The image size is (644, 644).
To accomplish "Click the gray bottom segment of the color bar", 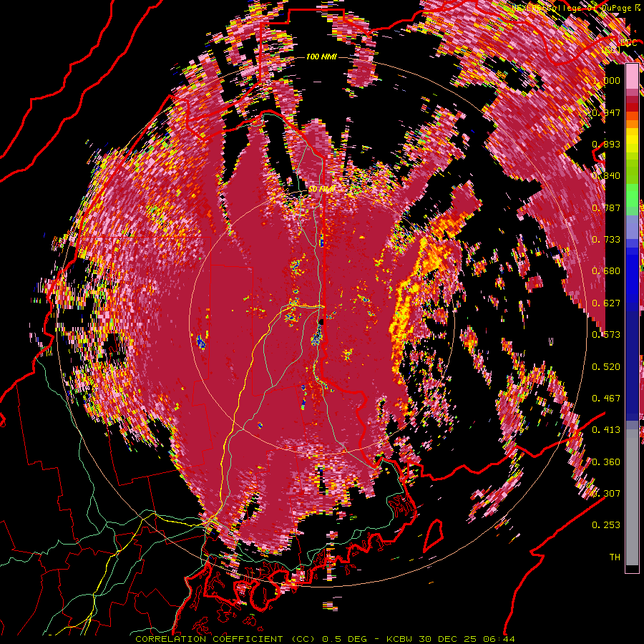I will (x=632, y=497).
